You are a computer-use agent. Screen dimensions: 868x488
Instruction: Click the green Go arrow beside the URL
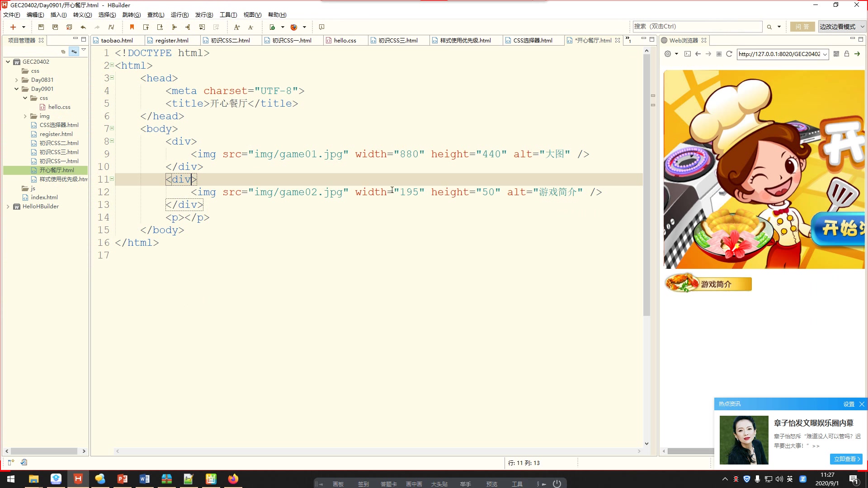(857, 54)
